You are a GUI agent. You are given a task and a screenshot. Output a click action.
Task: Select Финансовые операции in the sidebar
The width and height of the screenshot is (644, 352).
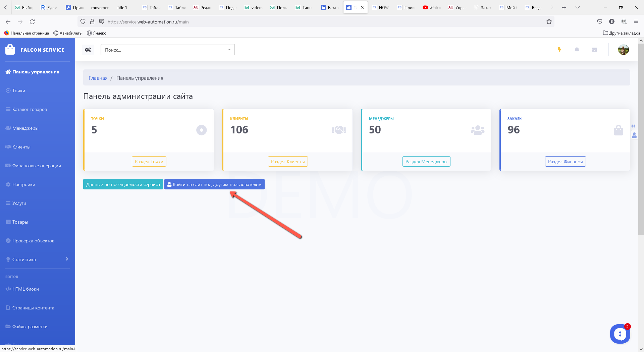pos(37,166)
